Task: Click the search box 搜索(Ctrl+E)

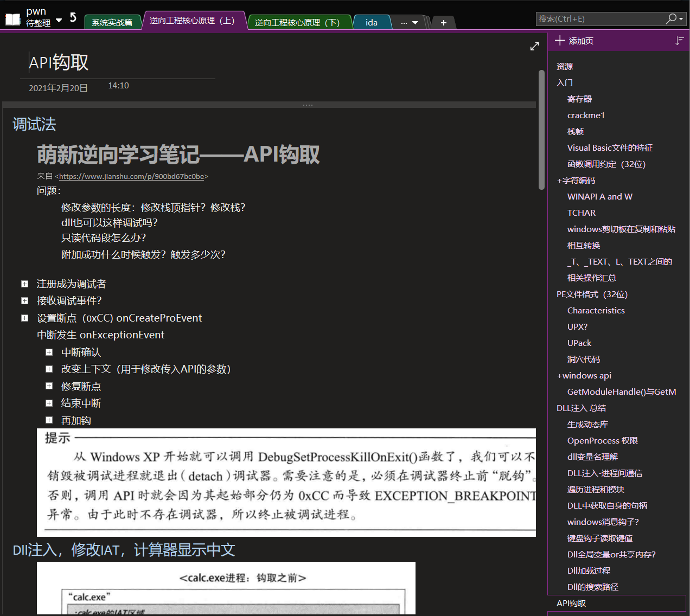Action: (599, 19)
